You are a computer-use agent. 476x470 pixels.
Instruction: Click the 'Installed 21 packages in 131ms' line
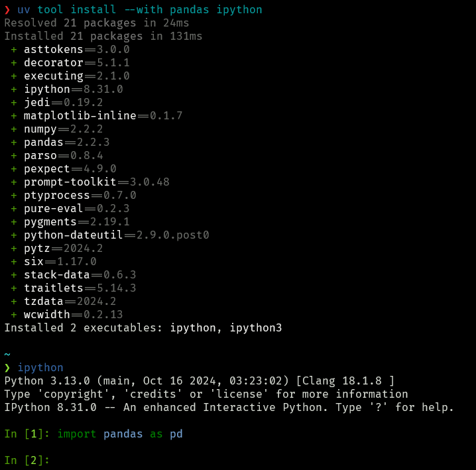(x=103, y=36)
